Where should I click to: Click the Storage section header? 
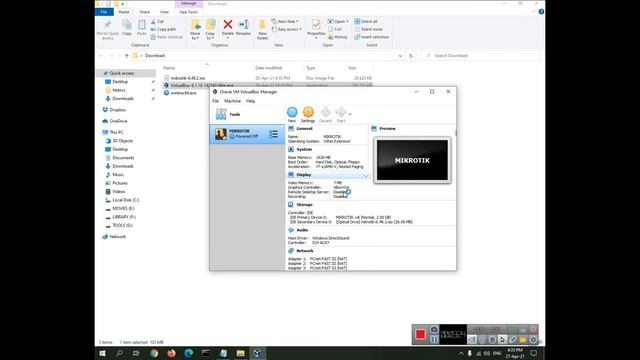304,204
